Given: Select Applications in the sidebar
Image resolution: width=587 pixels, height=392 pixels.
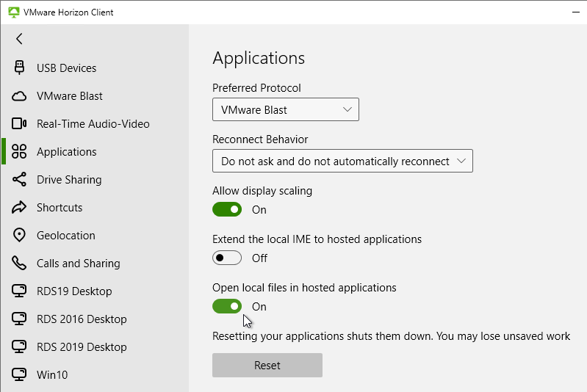Looking at the screenshot, I should [95, 151].
